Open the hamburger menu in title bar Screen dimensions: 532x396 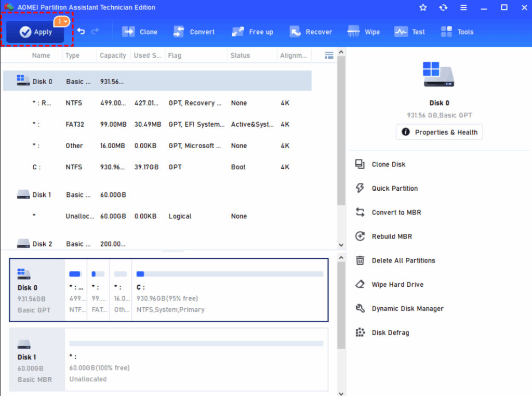click(463, 7)
